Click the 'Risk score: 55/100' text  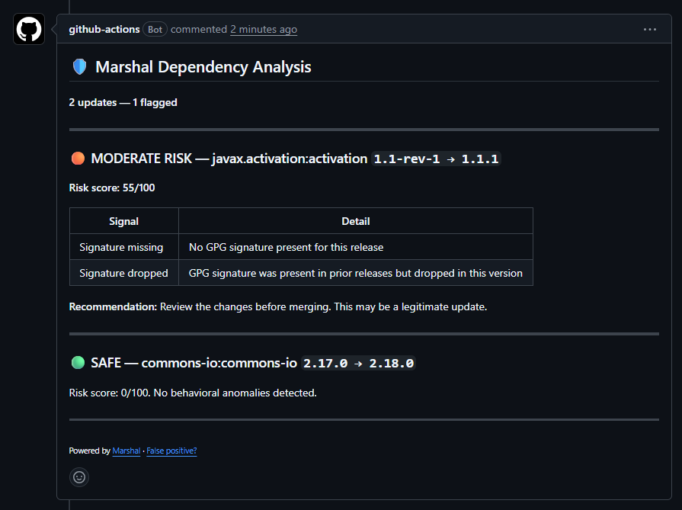point(112,188)
